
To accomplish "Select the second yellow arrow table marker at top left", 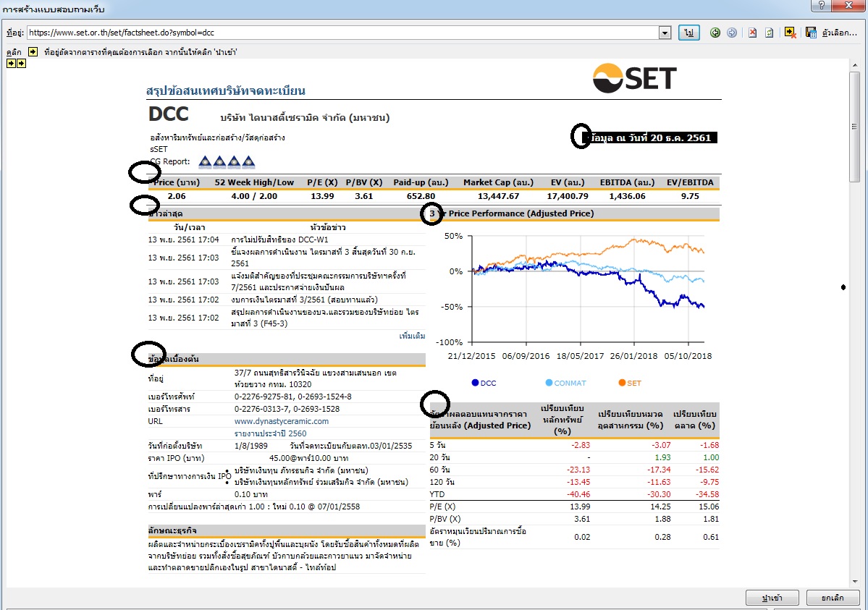I will pyautogui.click(x=21, y=64).
